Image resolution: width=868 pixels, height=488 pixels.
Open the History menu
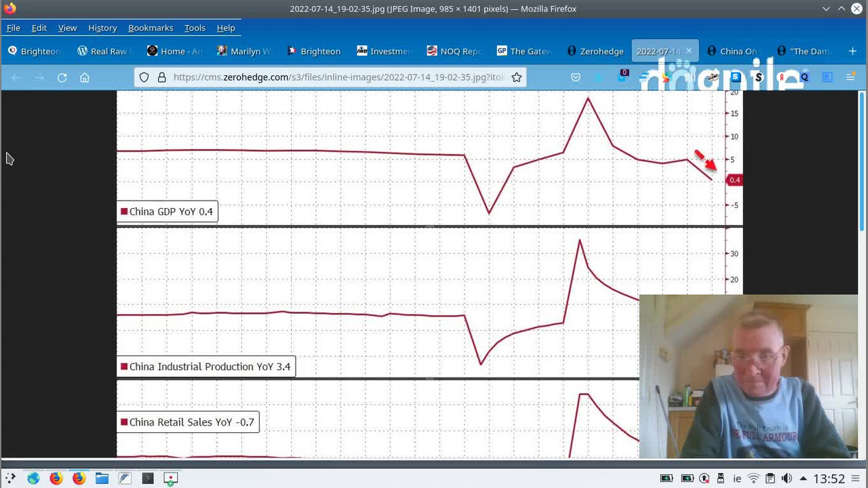[x=102, y=28]
